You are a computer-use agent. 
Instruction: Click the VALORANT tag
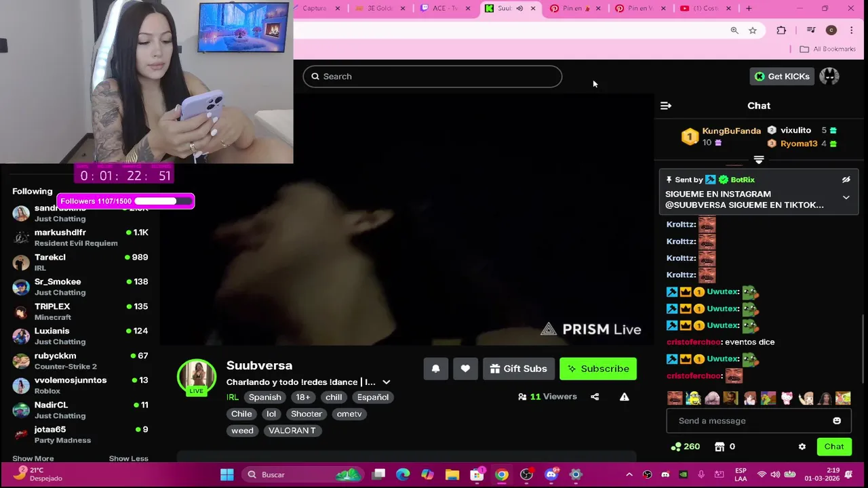pyautogui.click(x=292, y=430)
